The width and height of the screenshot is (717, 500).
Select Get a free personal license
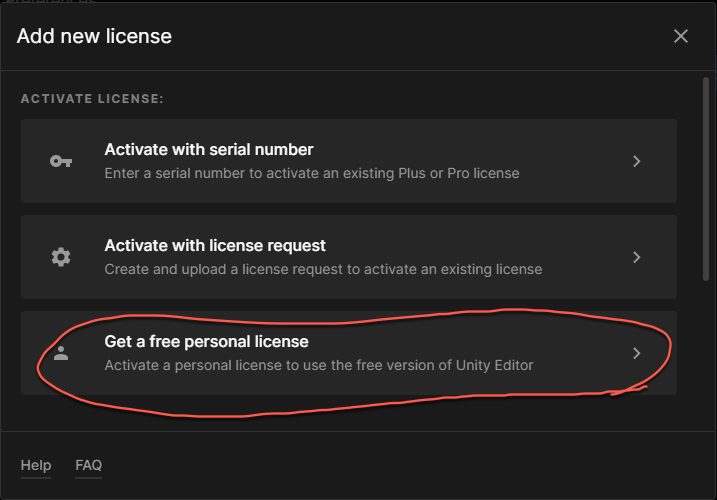click(206, 342)
